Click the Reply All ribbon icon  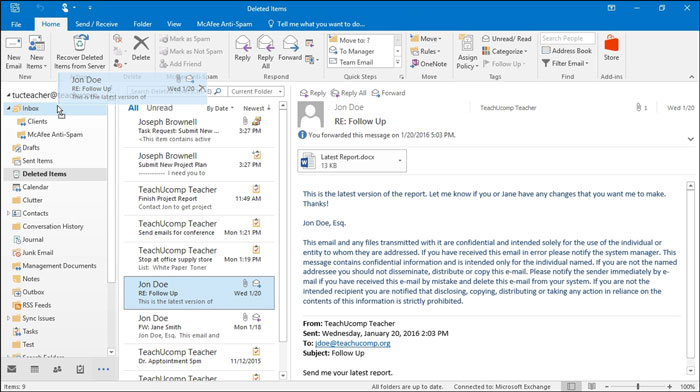coord(265,52)
